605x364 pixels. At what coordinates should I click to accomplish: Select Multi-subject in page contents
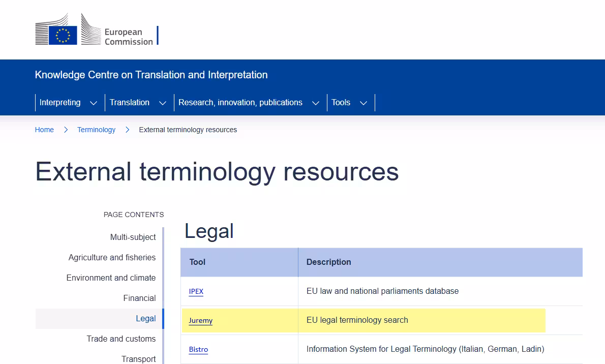point(133,237)
